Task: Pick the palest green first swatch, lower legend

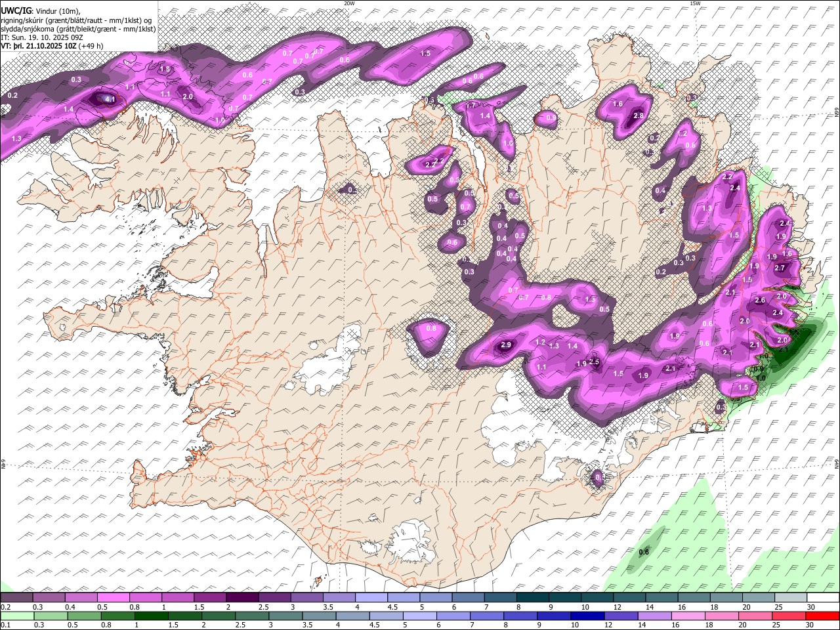Action: point(16,616)
